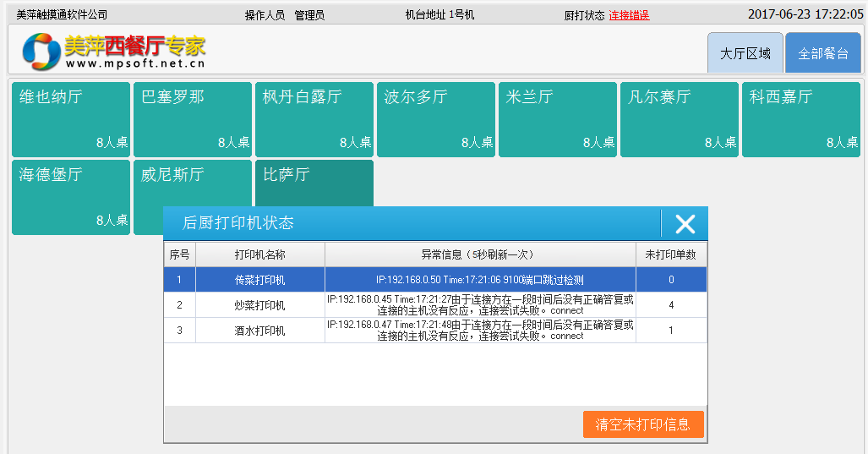The width and height of the screenshot is (868, 454).
Task: Choose the 科西嘉厅 room tile
Action: [800, 119]
